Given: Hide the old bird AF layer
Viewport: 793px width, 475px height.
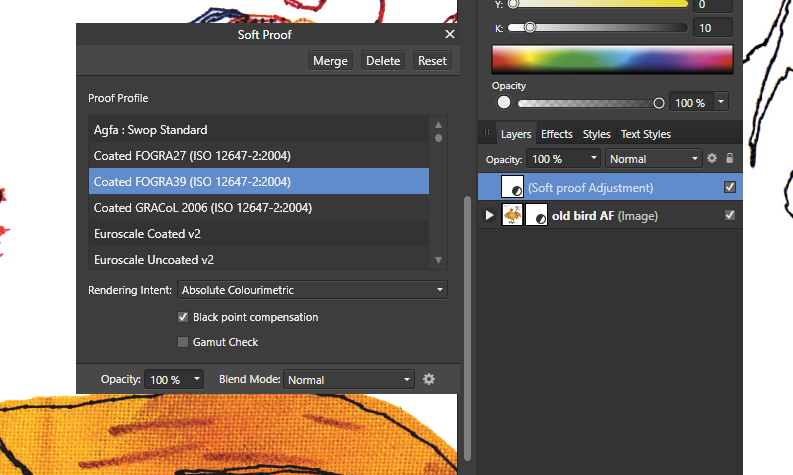Looking at the screenshot, I should click(729, 215).
